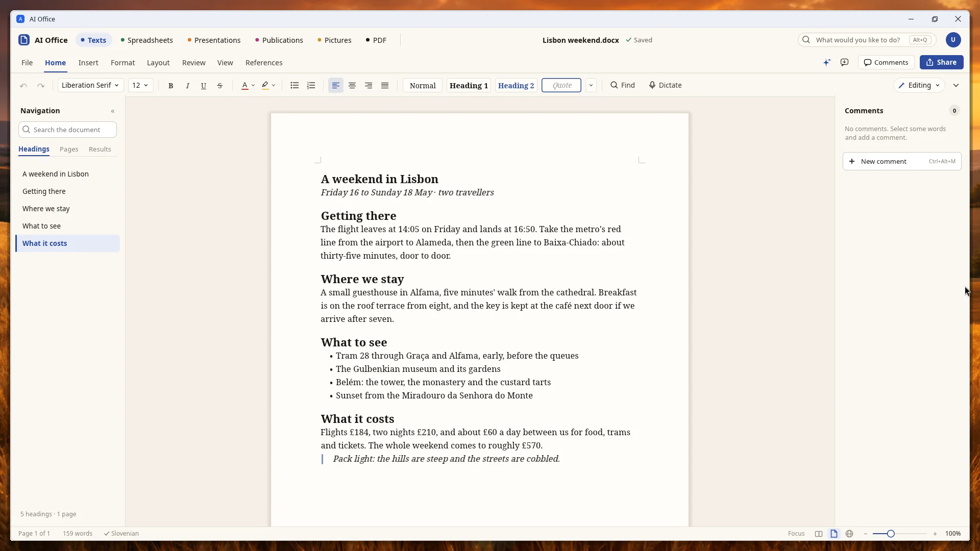This screenshot has height=551, width=980.
Task: Toggle strikethrough formatting
Action: (x=220, y=86)
